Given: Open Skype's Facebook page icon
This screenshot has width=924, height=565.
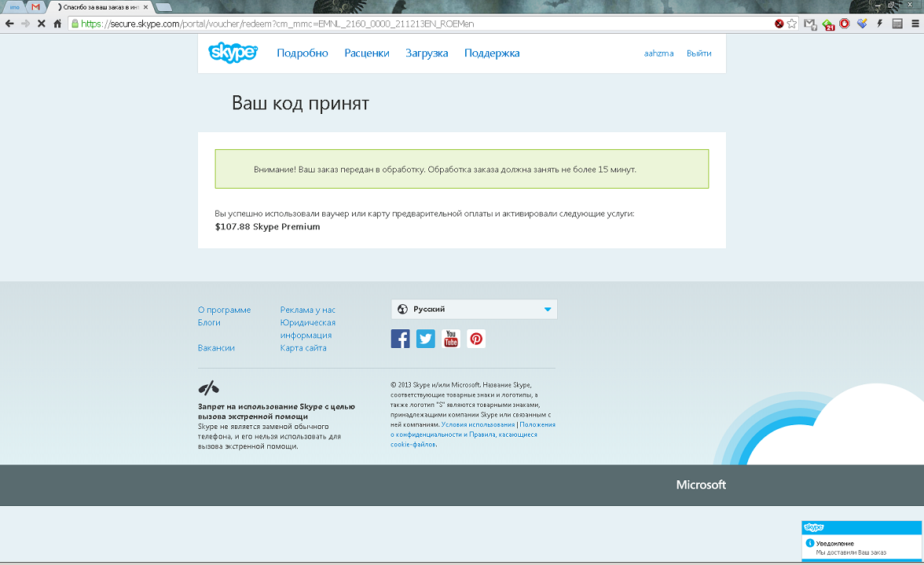Looking at the screenshot, I should coord(400,339).
